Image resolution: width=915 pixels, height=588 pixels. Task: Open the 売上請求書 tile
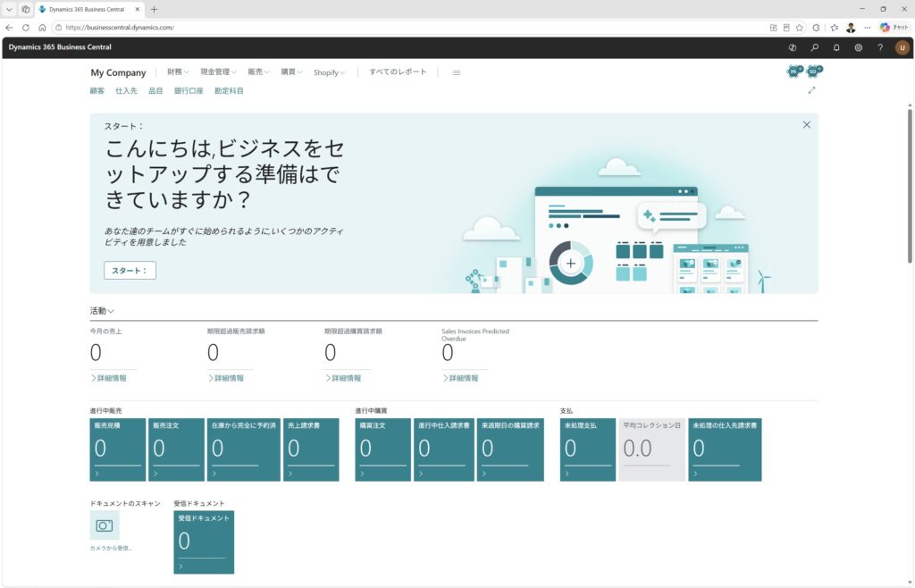point(311,449)
